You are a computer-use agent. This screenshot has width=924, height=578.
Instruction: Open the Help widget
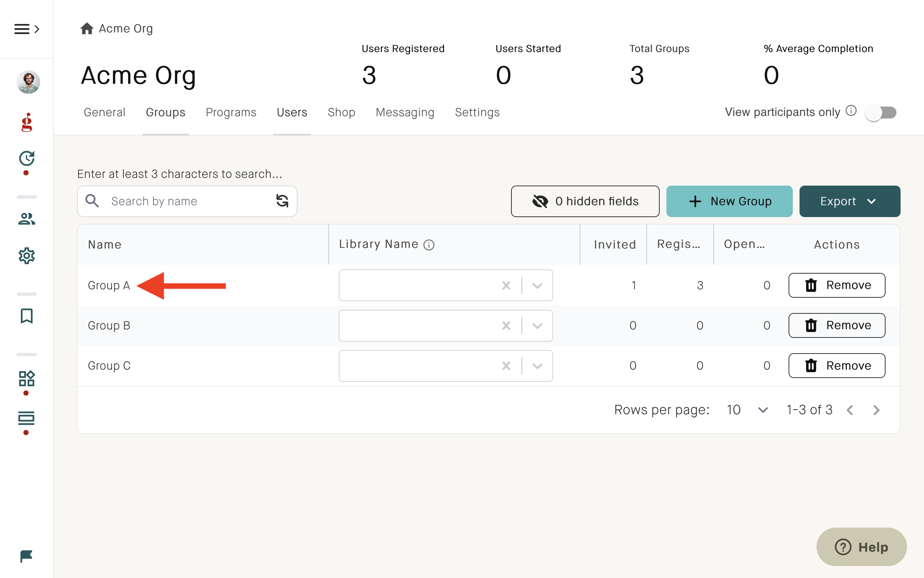861,547
